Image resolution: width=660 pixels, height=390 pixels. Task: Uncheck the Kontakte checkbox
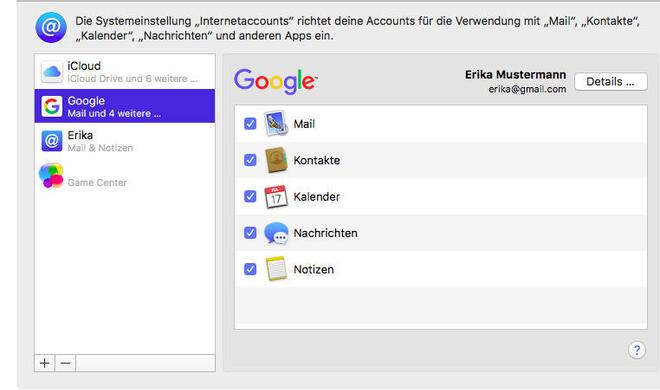pos(250,160)
